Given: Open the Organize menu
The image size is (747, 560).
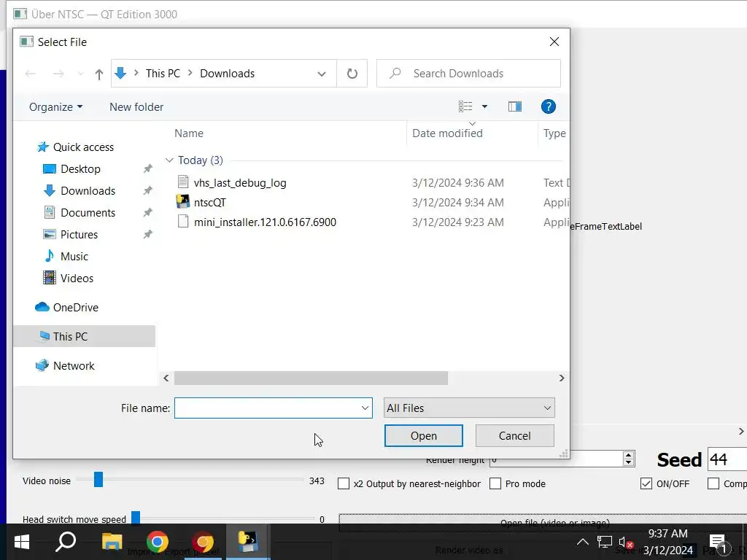Looking at the screenshot, I should click(55, 107).
